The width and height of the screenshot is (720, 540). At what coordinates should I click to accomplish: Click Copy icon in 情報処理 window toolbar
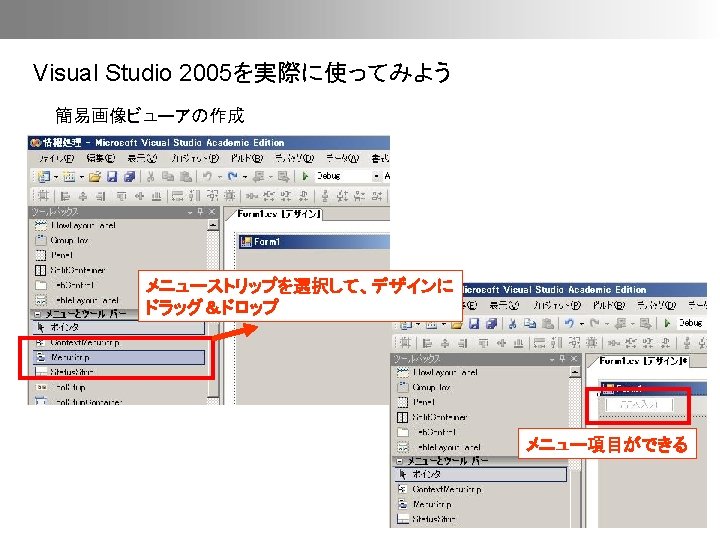click(x=168, y=176)
